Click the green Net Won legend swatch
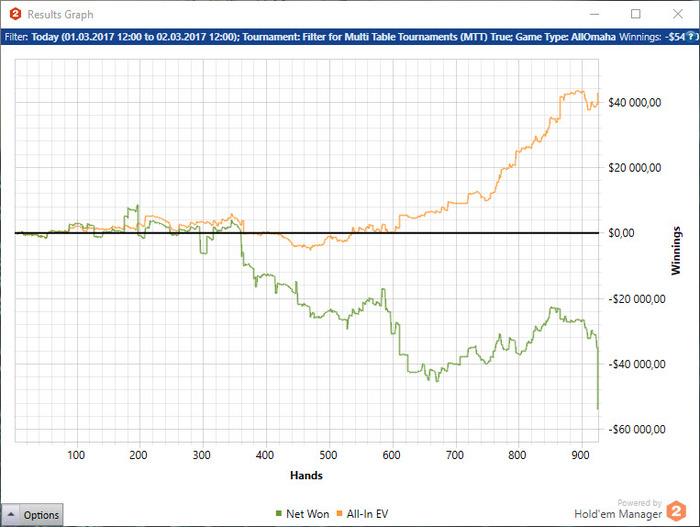Image resolution: width=700 pixels, height=527 pixels. pos(279,514)
